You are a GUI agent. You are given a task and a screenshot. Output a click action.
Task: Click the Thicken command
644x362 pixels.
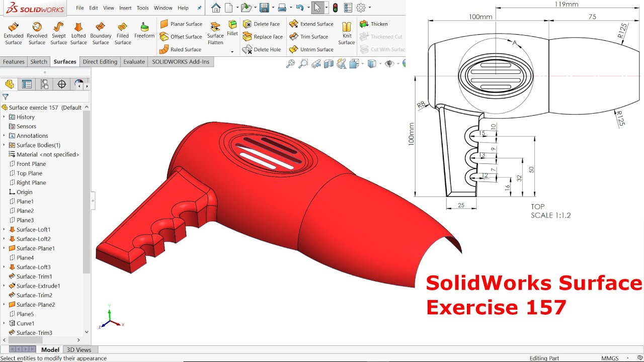coord(374,24)
